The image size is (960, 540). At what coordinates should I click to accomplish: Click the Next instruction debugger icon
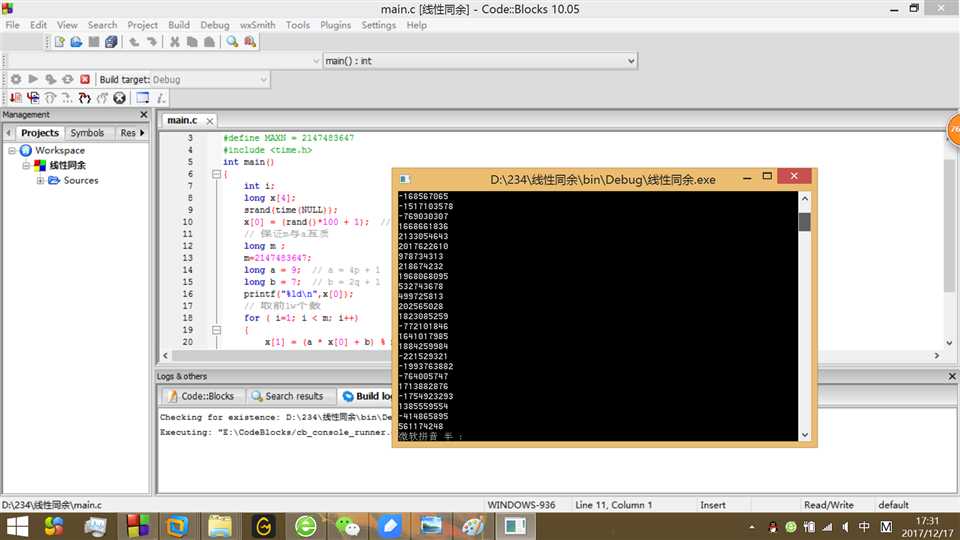[67, 98]
